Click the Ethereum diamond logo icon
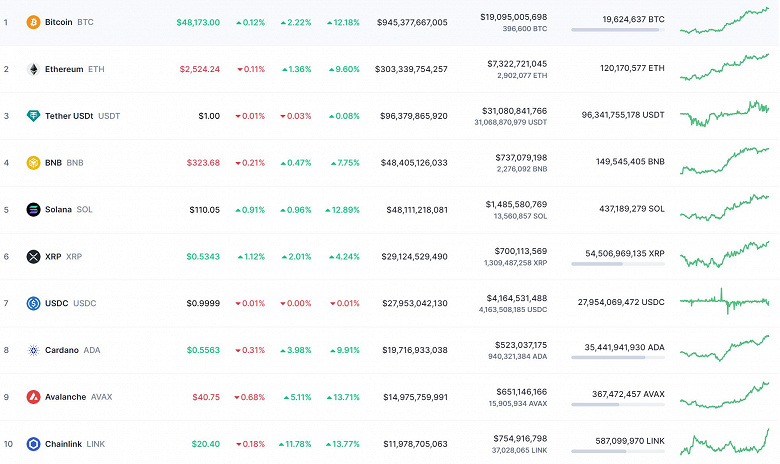 33,69
